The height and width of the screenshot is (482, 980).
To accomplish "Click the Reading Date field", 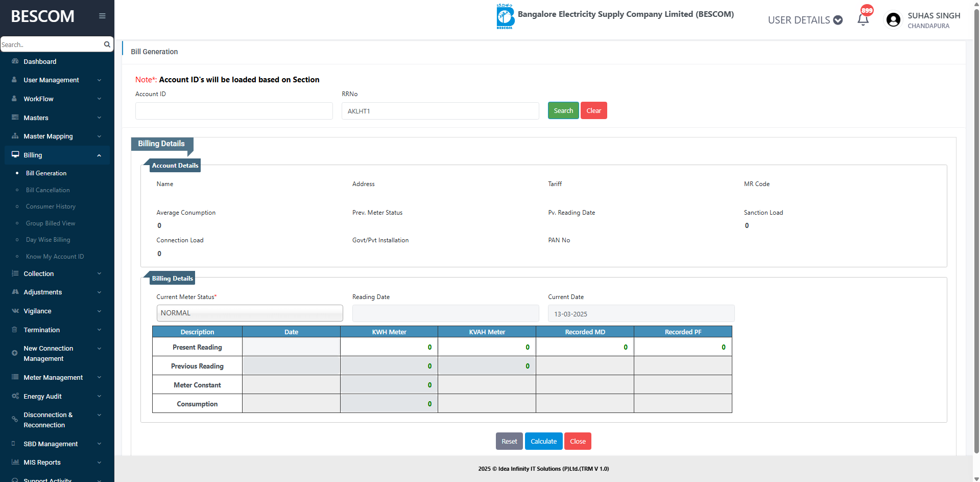I will coord(445,313).
